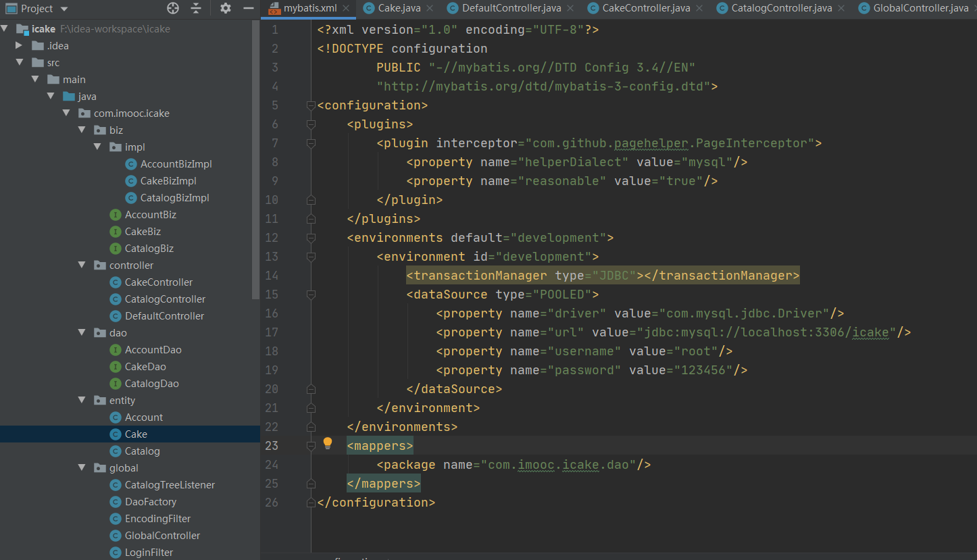977x560 pixels.
Task: Click the Project panel vertical scrollbar
Action: pos(255,159)
